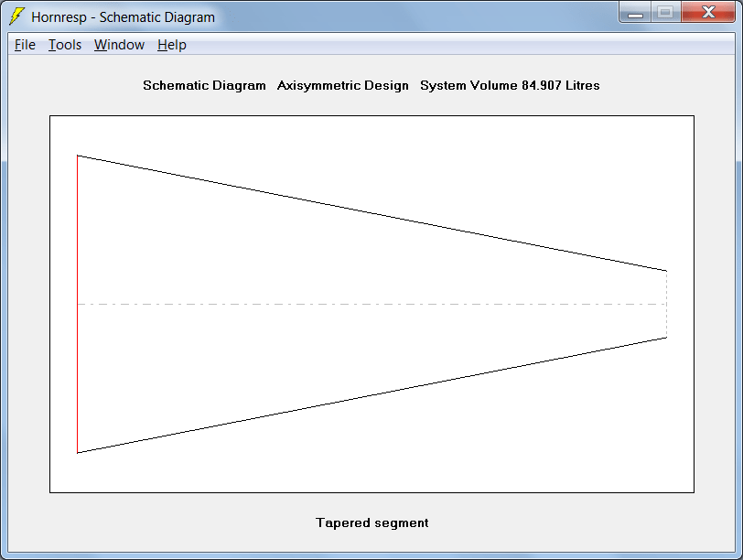Click the 'System Volume 84.907 Litres' text
Image resolution: width=743 pixels, height=560 pixels.
pos(510,85)
